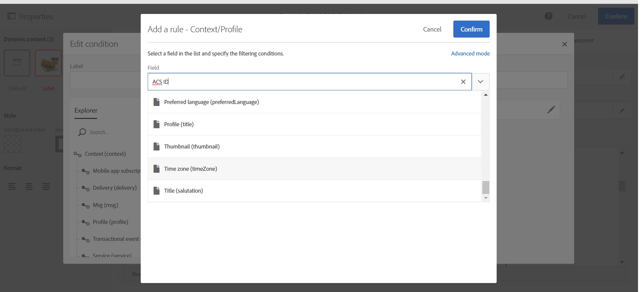Clear the Field input with X icon

[463, 82]
